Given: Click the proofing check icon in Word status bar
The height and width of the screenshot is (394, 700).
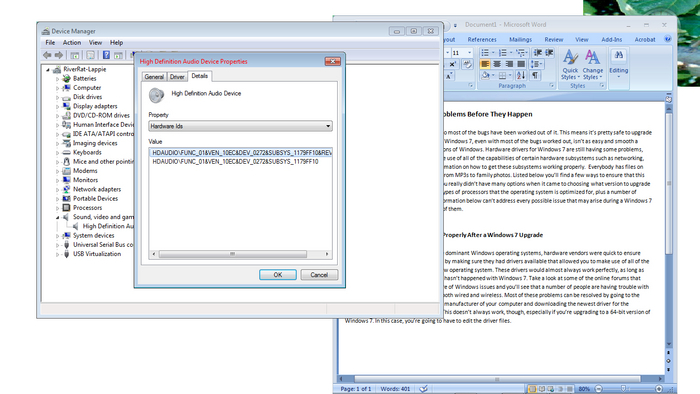Looking at the screenshot, I should (424, 389).
